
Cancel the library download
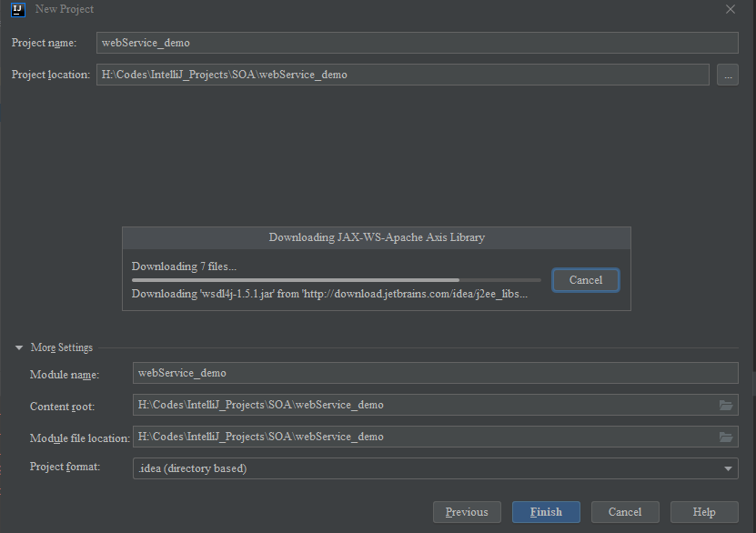586,280
